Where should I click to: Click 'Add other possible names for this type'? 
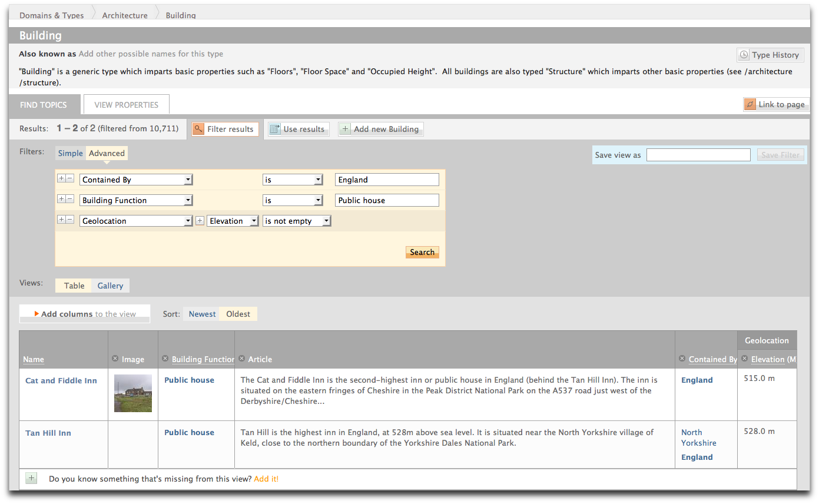(x=151, y=54)
